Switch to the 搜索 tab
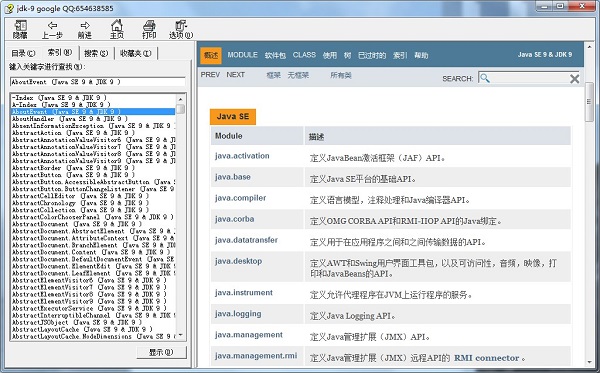The image size is (600, 373). pyautogui.click(x=96, y=53)
